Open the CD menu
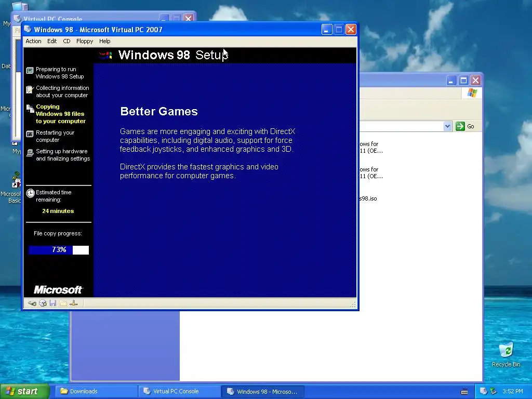This screenshot has height=399, width=532. point(66,41)
